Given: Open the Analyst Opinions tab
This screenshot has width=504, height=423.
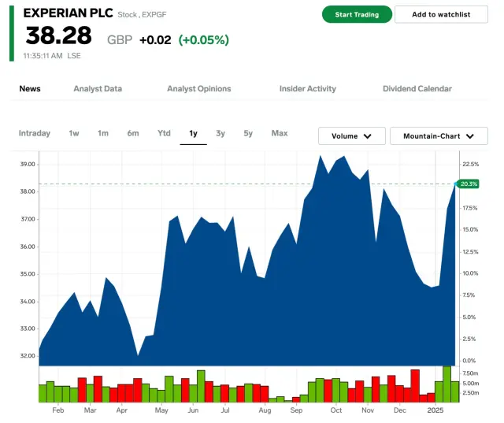Looking at the screenshot, I should point(199,89).
